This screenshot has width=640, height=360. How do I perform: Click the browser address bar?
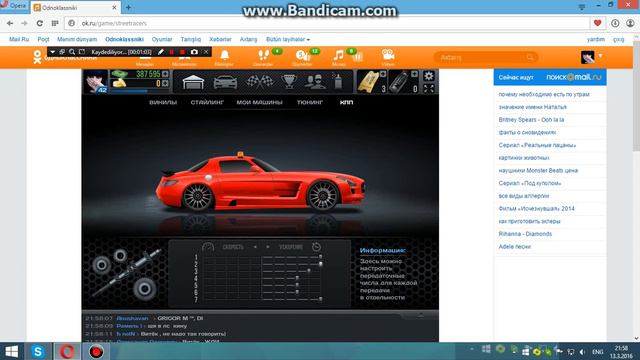click(327, 23)
